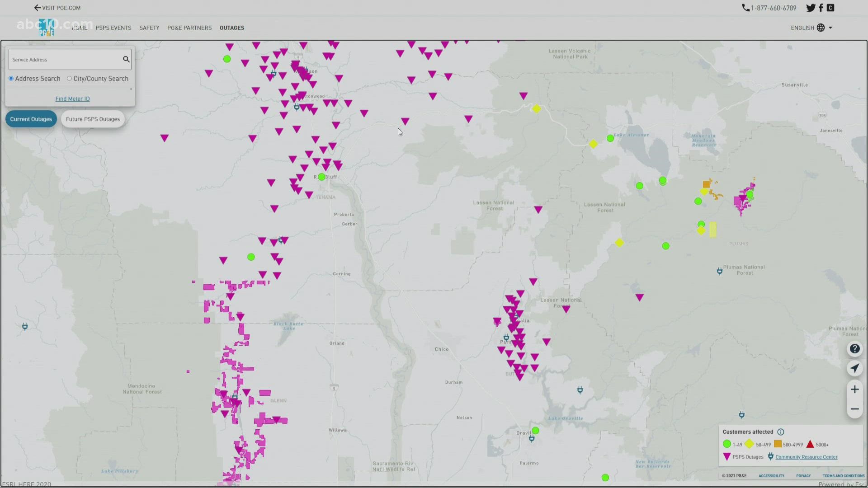
Task: Click the yellow outage area rectangle near Plumas
Action: pos(712,230)
